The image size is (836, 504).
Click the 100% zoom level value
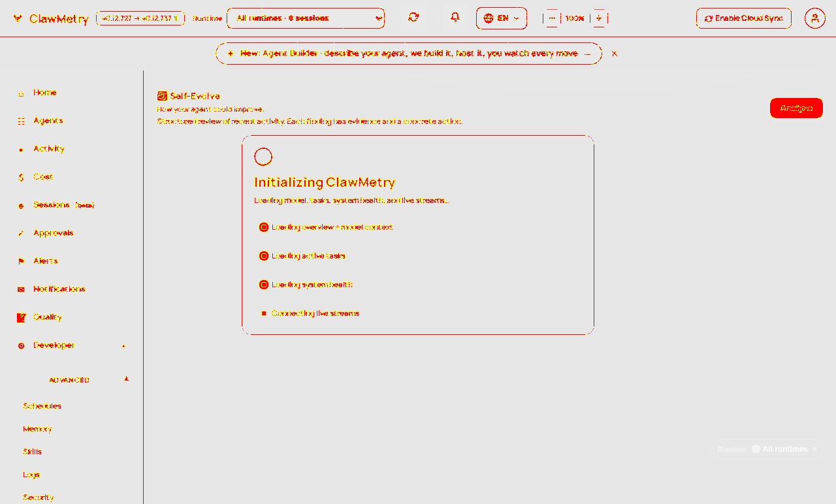point(575,18)
